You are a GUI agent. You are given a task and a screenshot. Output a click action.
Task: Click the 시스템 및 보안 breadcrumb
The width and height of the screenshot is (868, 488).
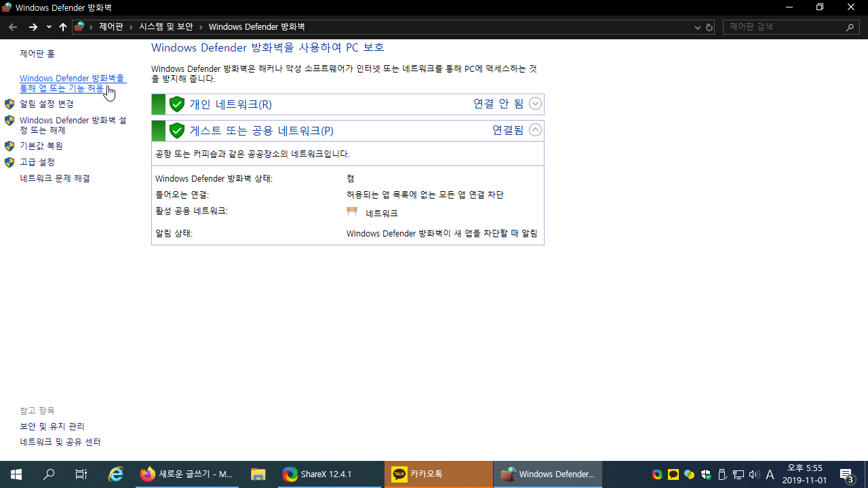[166, 27]
